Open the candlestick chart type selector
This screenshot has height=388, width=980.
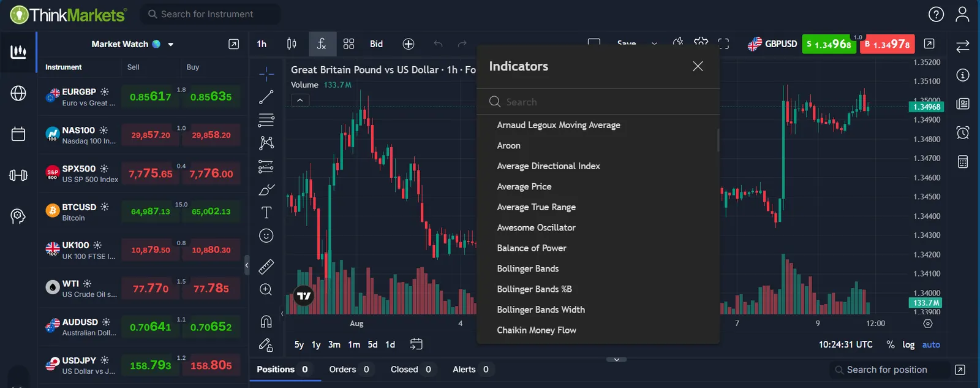pyautogui.click(x=292, y=44)
